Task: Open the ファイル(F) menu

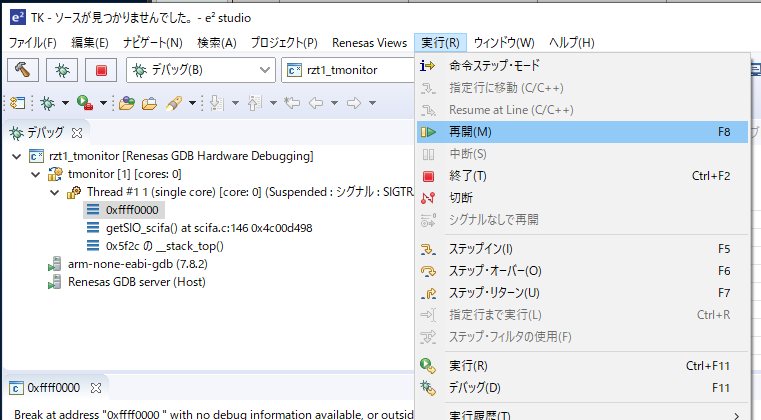Action: tap(33, 43)
